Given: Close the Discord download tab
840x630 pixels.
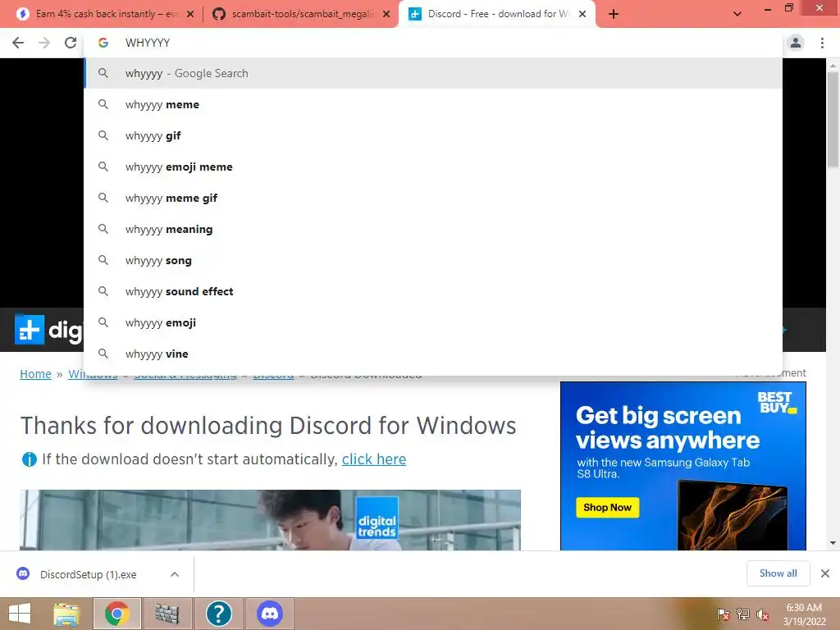Looking at the screenshot, I should coord(582,15).
